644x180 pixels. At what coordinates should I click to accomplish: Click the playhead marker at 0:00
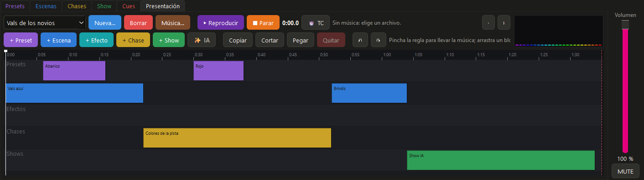click(6, 51)
